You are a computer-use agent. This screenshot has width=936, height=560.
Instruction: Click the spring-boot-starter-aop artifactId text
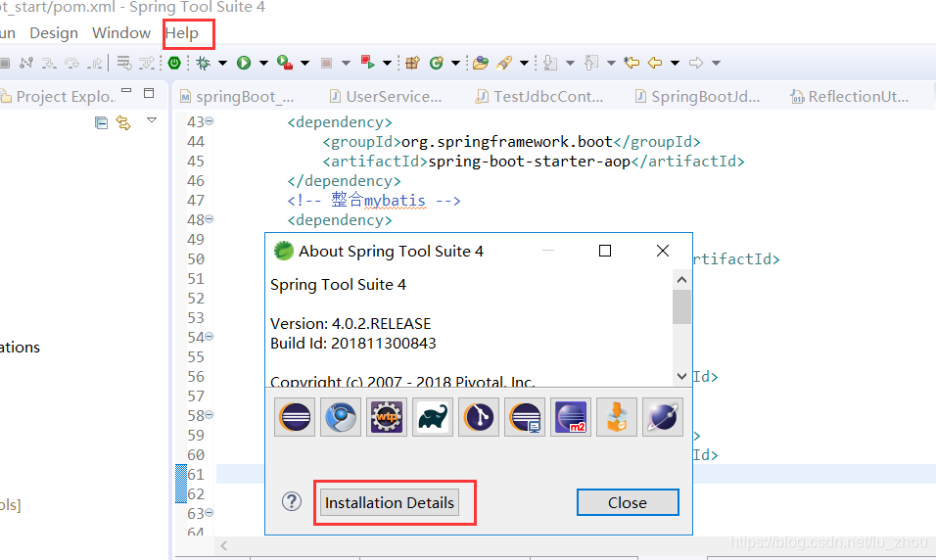[x=529, y=162]
